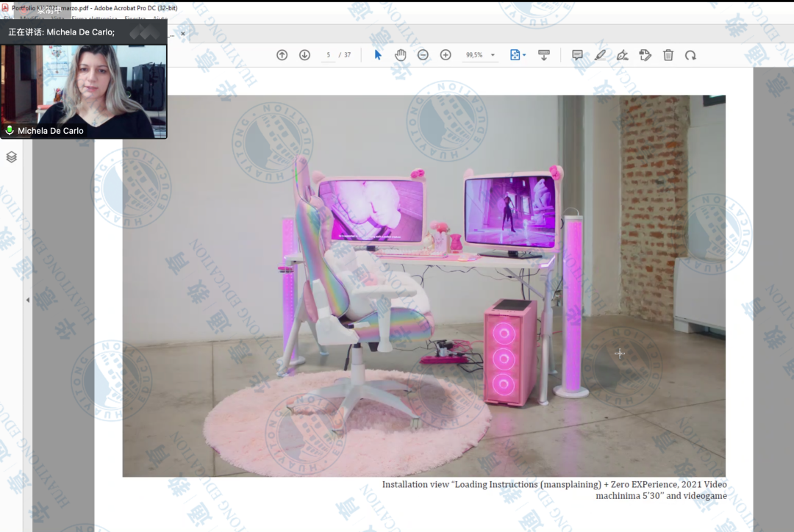The height and width of the screenshot is (532, 794).
Task: Expand the fit page options arrow
Action: (524, 55)
